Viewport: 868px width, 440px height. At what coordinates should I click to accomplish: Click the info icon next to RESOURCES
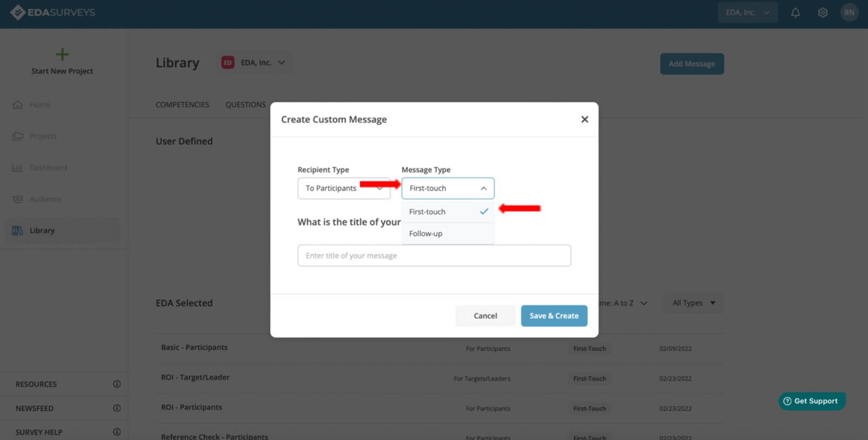point(117,384)
